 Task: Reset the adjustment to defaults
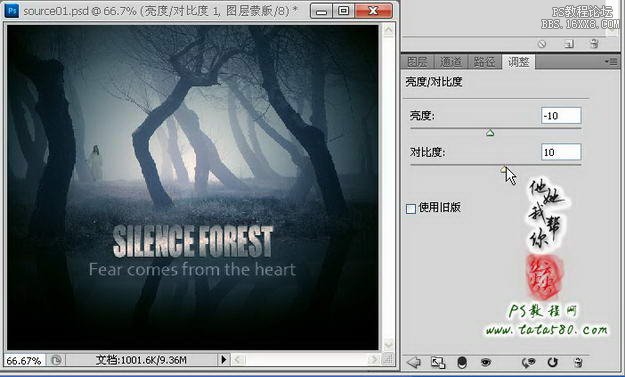click(552, 362)
